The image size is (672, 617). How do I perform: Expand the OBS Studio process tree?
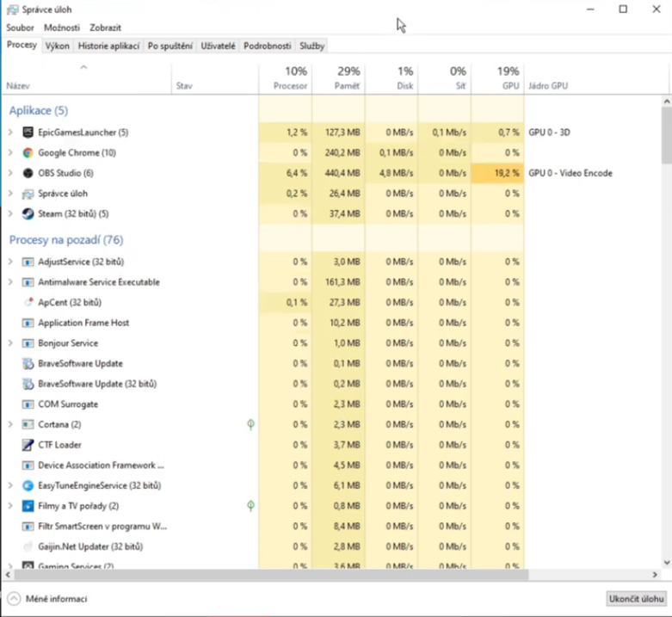[x=10, y=173]
